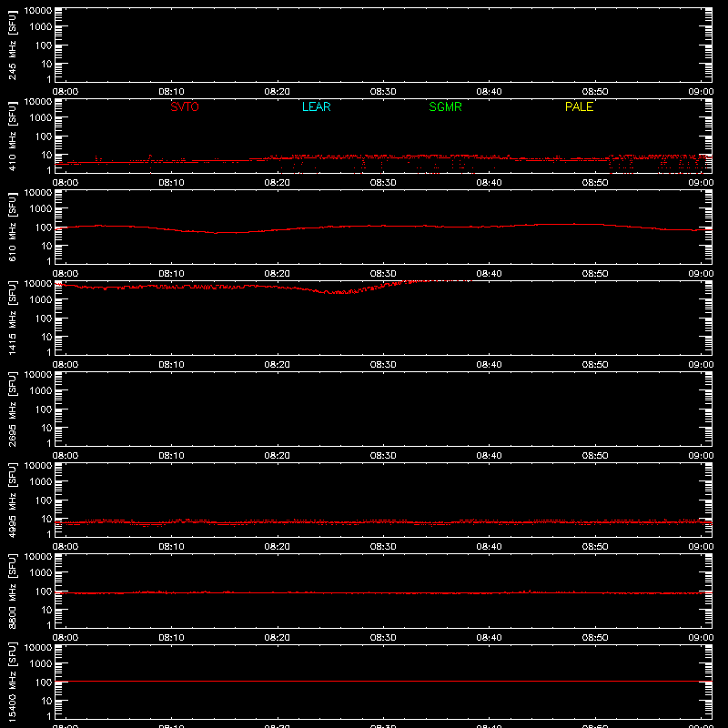The image size is (728, 728).
Task: Click the 1000 y-tick of 2695 MHz panel
Action: 41,391
